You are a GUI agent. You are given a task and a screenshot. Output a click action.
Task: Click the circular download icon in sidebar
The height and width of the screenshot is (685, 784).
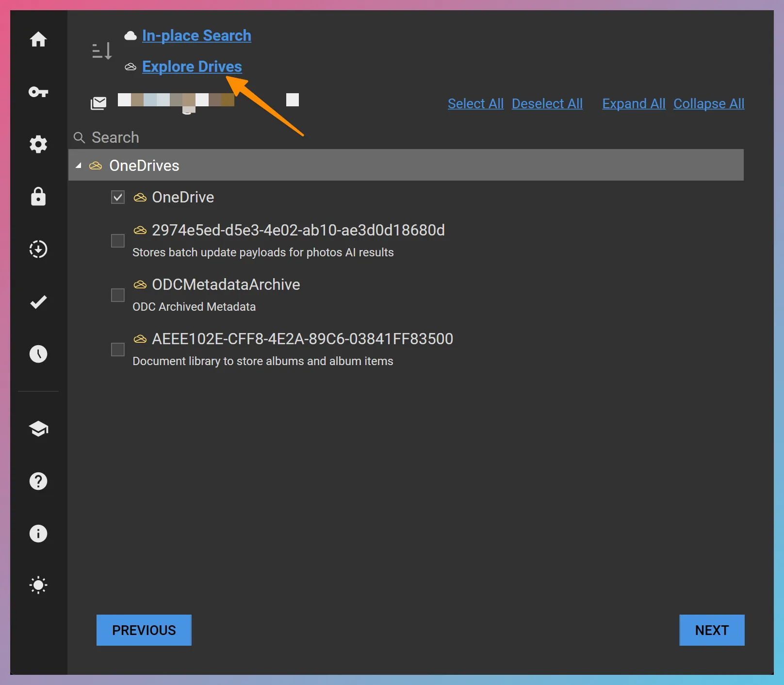38,249
